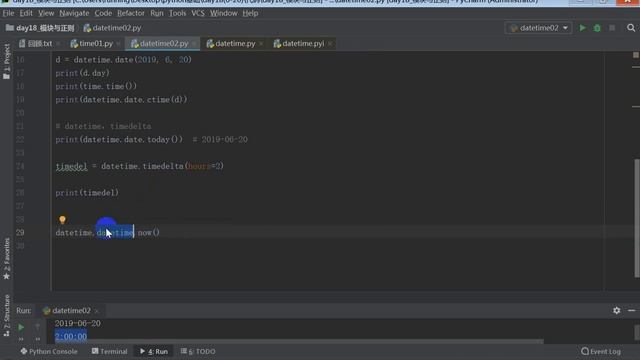Click datetime02.py breadcrumb in navigation bar
The height and width of the screenshot is (360, 640).
tap(112, 28)
